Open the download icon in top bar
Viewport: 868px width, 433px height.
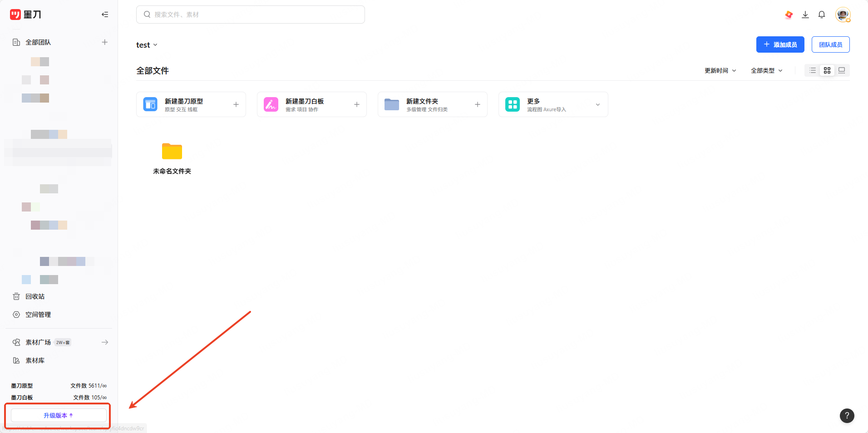coord(805,15)
